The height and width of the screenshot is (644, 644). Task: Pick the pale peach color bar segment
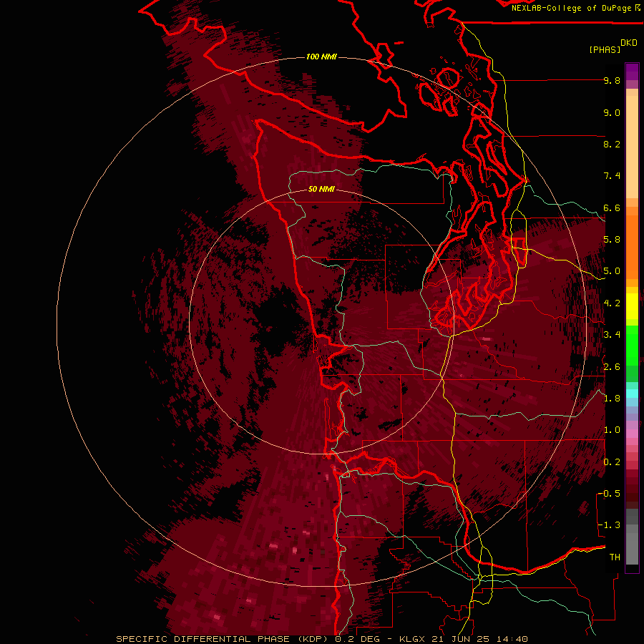click(632, 147)
